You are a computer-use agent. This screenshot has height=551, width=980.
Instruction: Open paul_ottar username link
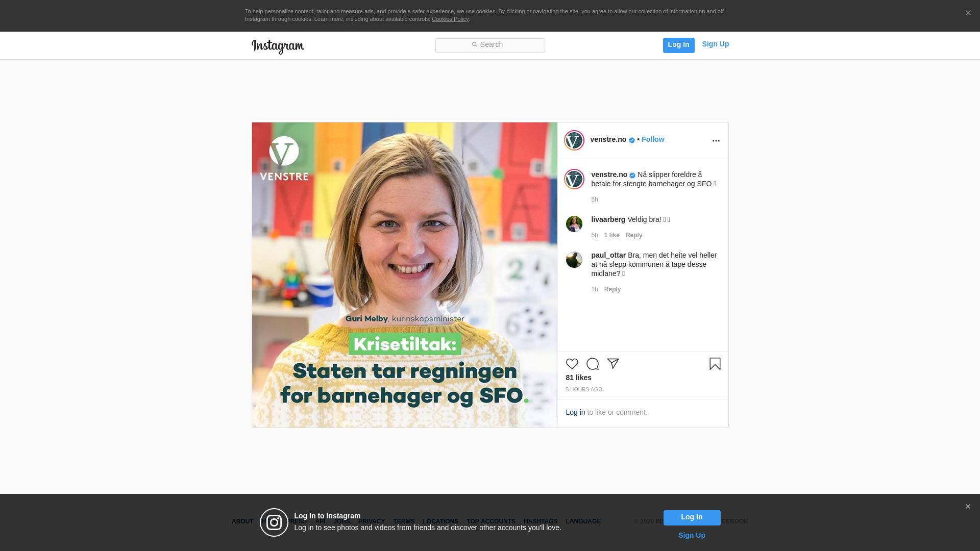608,255
